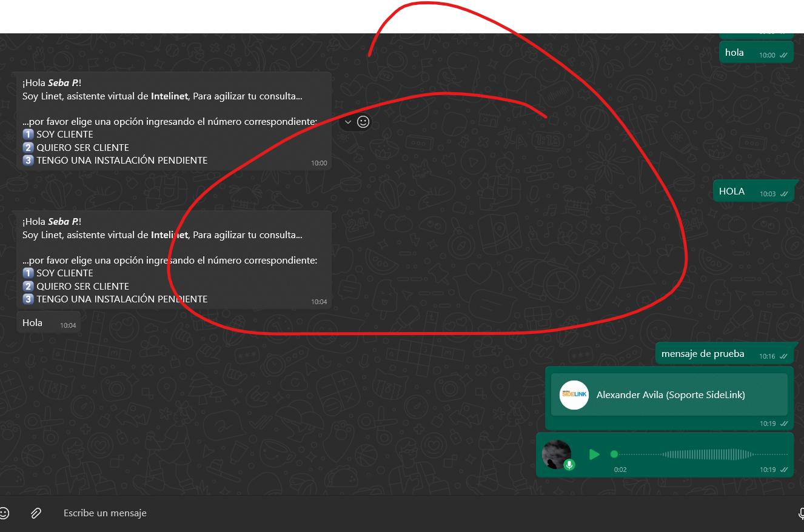Click the paperclip attach icon
Screen dimensions: 804x532
coord(36,513)
